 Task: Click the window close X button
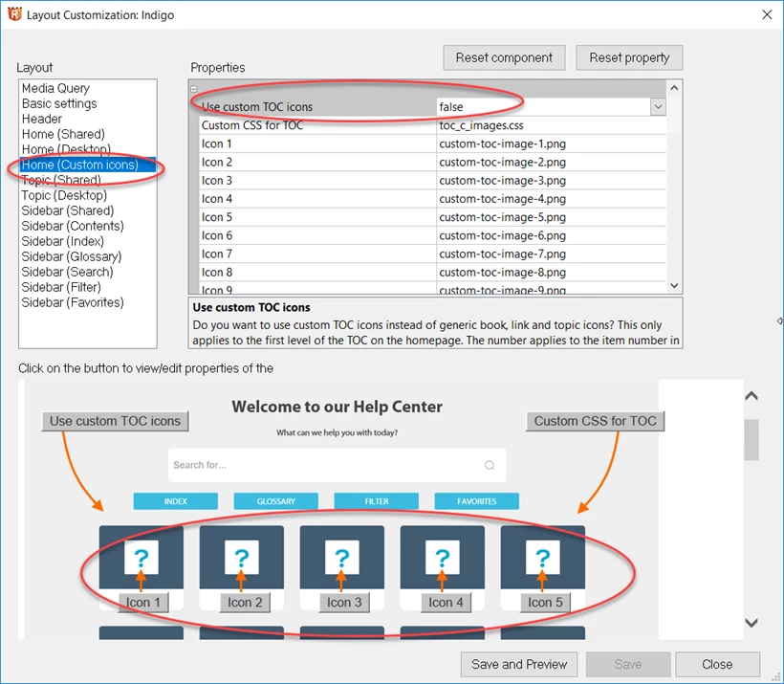click(x=767, y=14)
